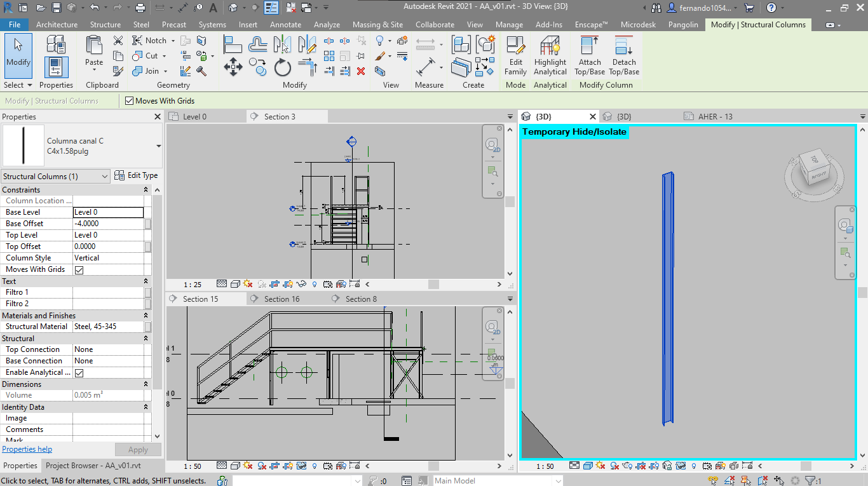Click the 1:50 scale control
This screenshot has width=868, height=486.
tap(544, 466)
